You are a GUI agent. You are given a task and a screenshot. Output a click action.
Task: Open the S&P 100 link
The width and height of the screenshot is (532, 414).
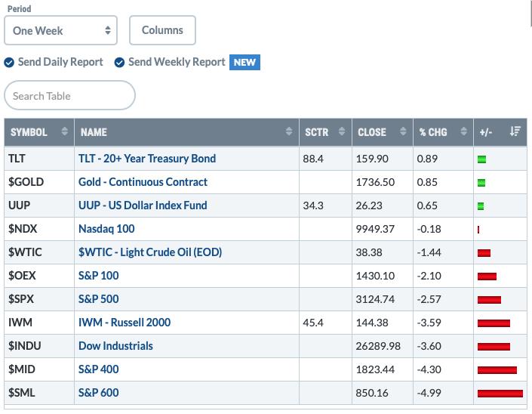click(x=98, y=276)
